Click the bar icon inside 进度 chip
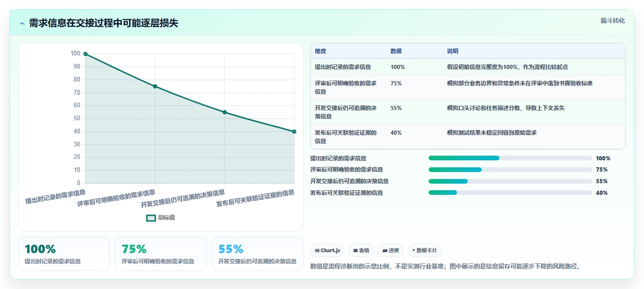The width and height of the screenshot is (644, 289). click(x=385, y=251)
